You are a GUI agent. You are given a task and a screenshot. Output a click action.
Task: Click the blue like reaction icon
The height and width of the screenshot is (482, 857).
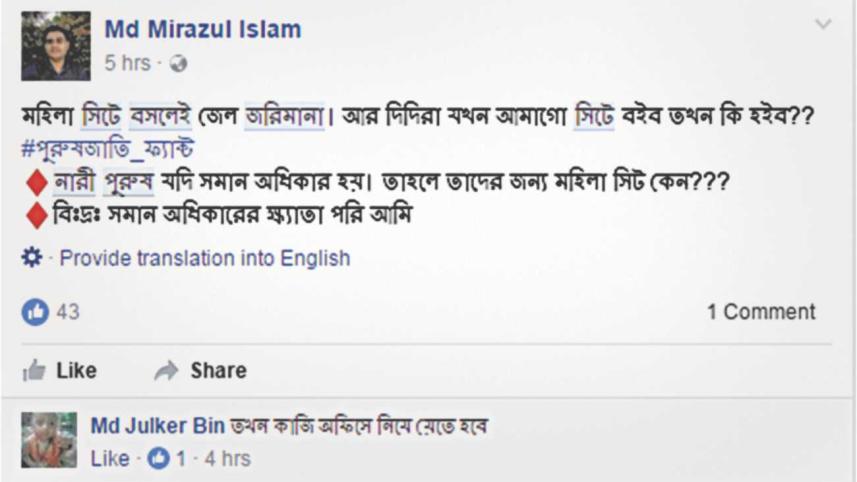pyautogui.click(x=35, y=312)
